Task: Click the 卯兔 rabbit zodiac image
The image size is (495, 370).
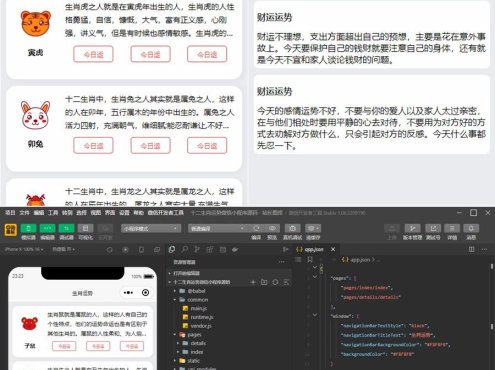Action: pos(35,115)
